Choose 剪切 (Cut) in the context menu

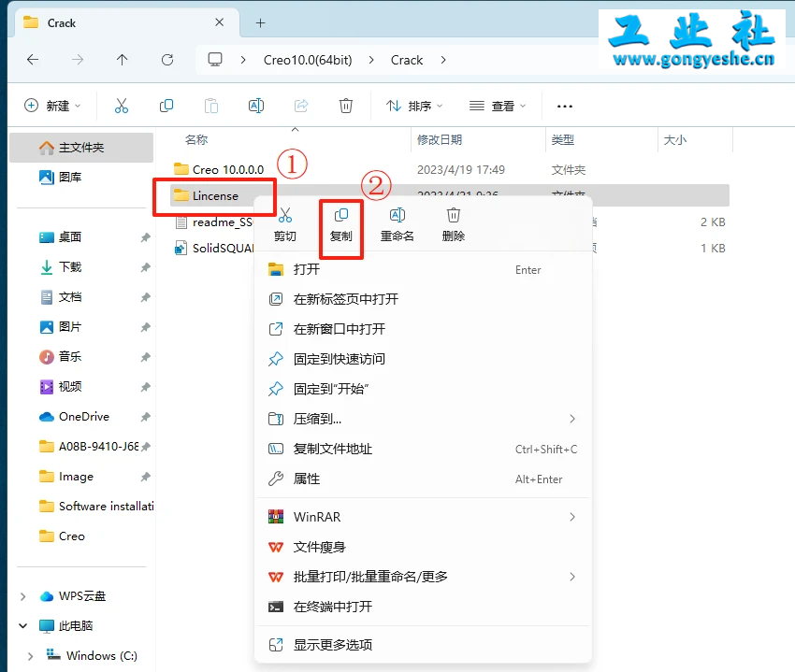[x=285, y=224]
